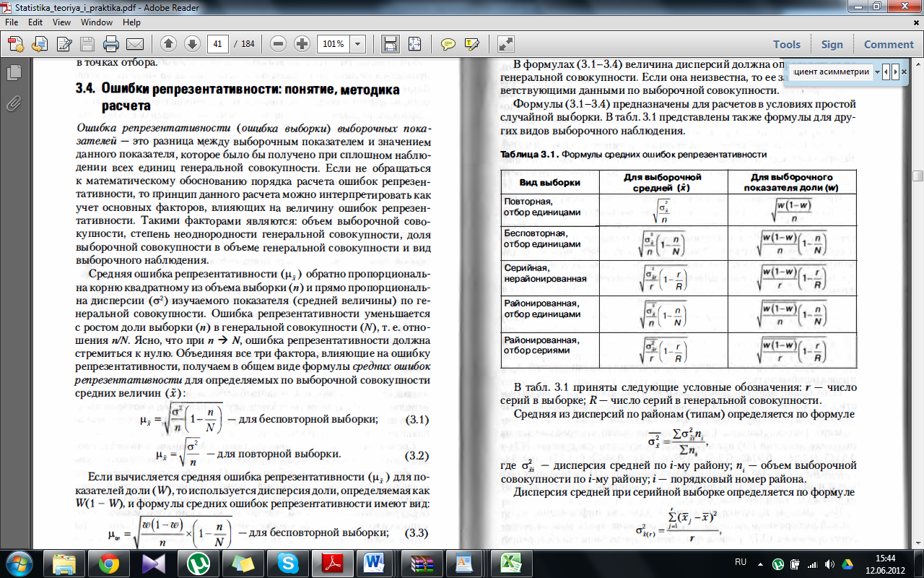The height and width of the screenshot is (578, 924).
Task: Open Microsoft Word from taskbar
Action: (x=375, y=563)
